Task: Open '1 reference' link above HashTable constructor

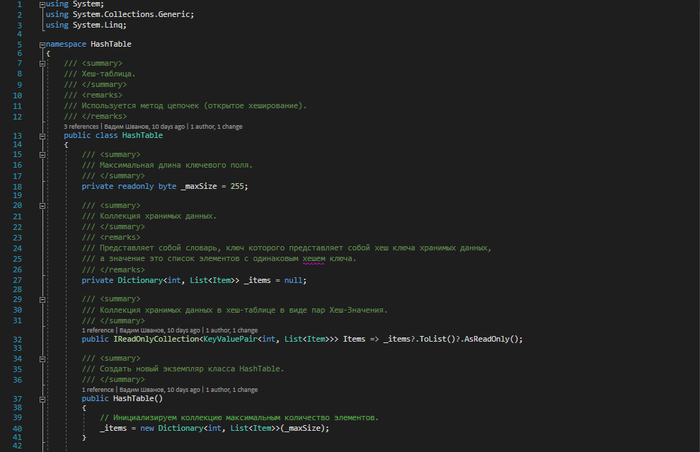Action: (97, 389)
